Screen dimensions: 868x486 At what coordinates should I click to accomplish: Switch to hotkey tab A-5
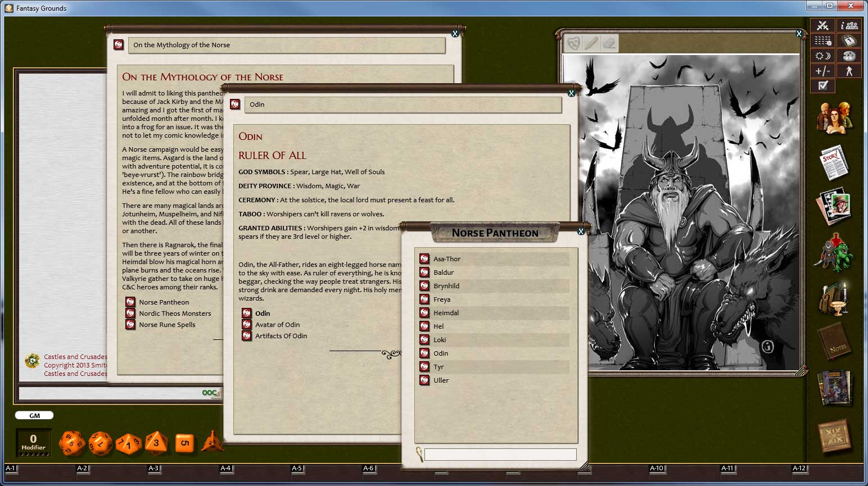(297, 468)
